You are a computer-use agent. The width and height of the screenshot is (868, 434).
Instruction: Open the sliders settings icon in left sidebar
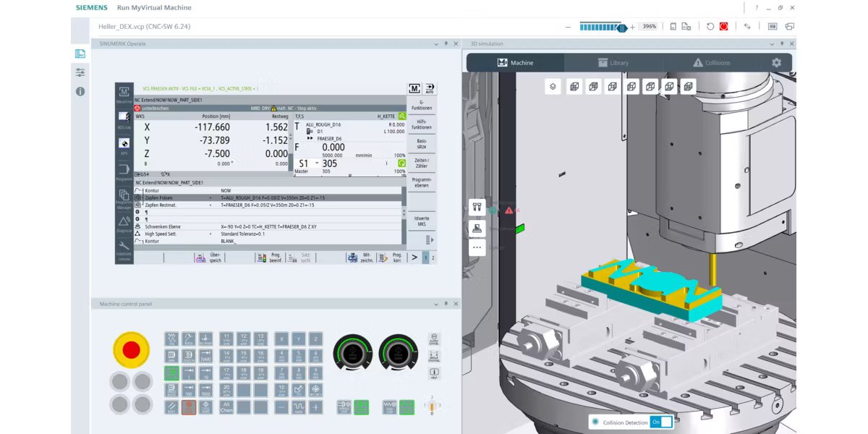tap(80, 72)
